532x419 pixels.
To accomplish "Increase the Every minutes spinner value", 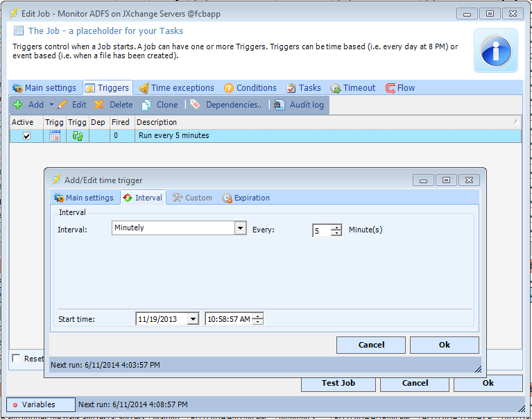I will click(336, 228).
